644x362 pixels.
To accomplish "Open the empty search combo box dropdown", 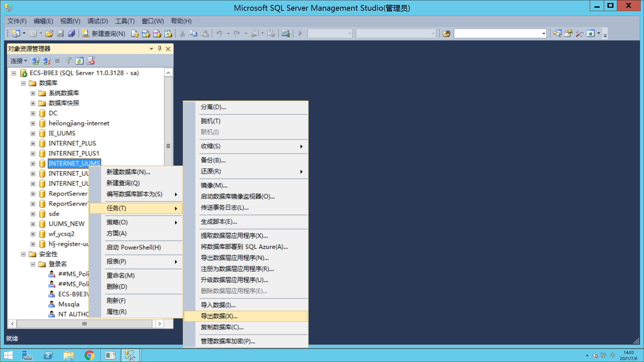I will coord(543,34).
